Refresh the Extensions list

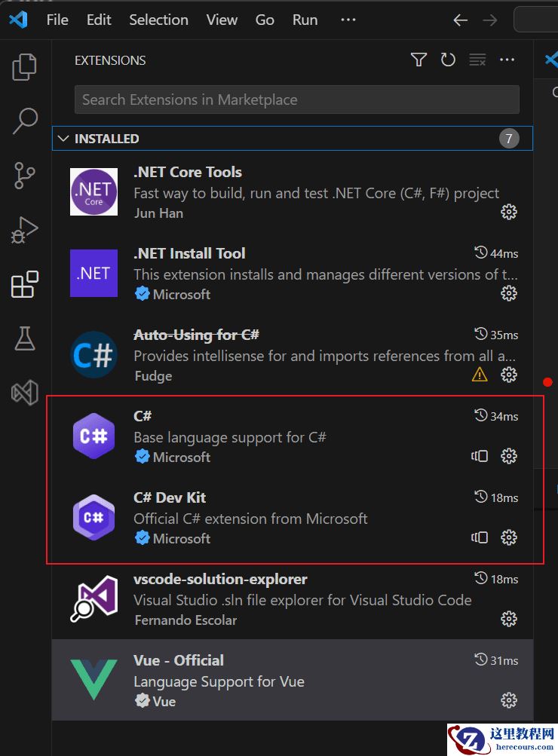pos(448,60)
